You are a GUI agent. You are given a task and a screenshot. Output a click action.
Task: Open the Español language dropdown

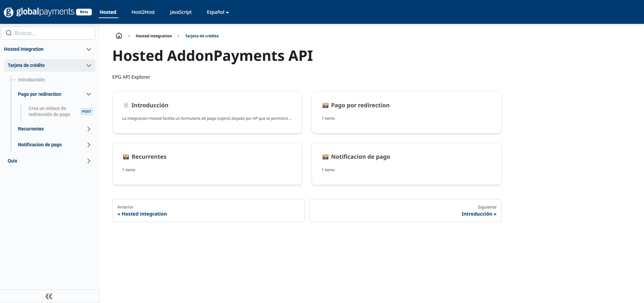pyautogui.click(x=218, y=12)
